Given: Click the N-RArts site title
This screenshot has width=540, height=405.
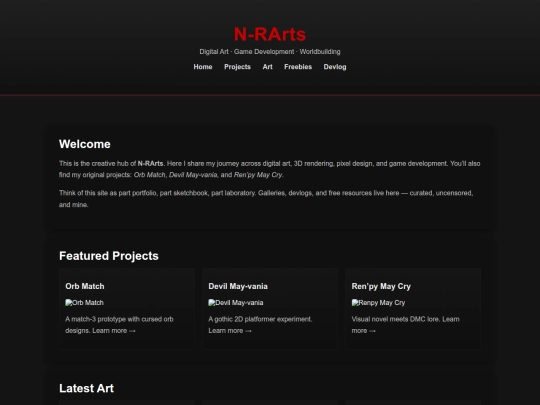Looking at the screenshot, I should [x=270, y=34].
